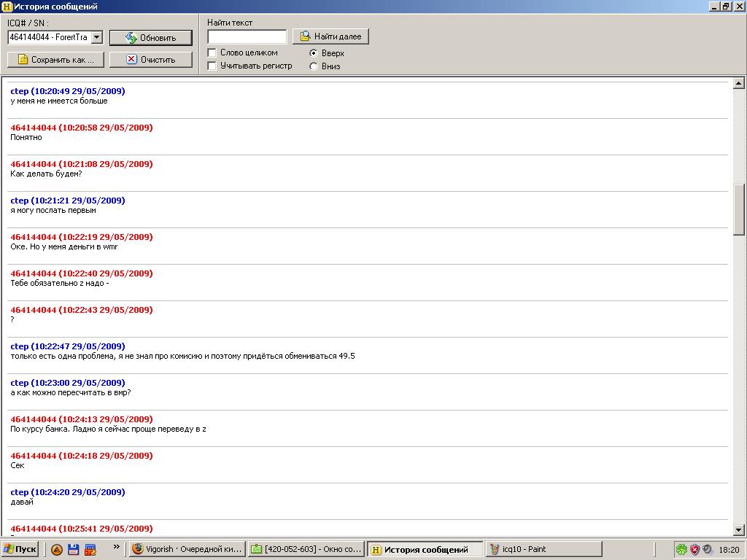Click the 'Найти текст' search input field
The height and width of the screenshot is (560, 747).
pyautogui.click(x=247, y=36)
